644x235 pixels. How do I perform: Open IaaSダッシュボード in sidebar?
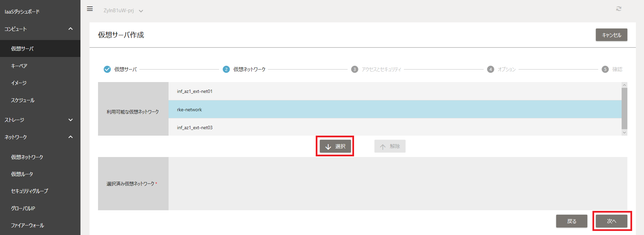[x=22, y=12]
